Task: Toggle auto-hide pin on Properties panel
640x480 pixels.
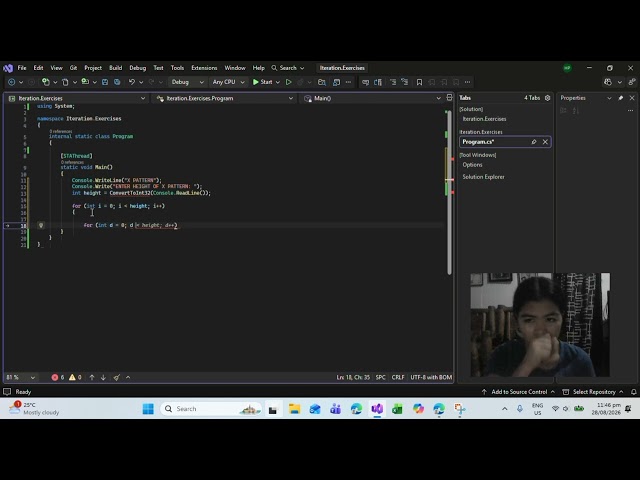Action: point(621,98)
